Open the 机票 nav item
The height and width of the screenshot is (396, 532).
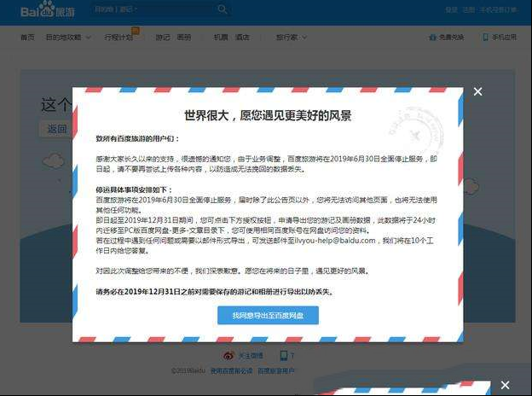pyautogui.click(x=221, y=37)
